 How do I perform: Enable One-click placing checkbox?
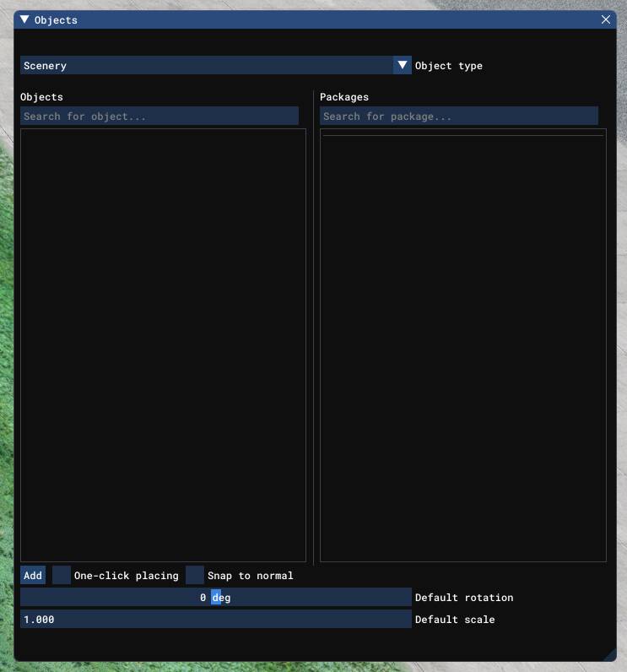(62, 575)
